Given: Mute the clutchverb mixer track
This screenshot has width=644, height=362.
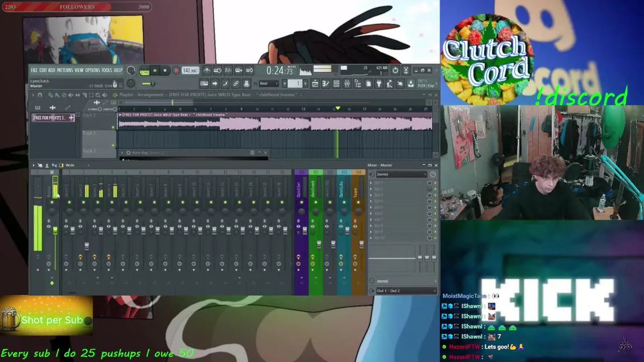Looking at the screenshot, I should click(x=315, y=202).
